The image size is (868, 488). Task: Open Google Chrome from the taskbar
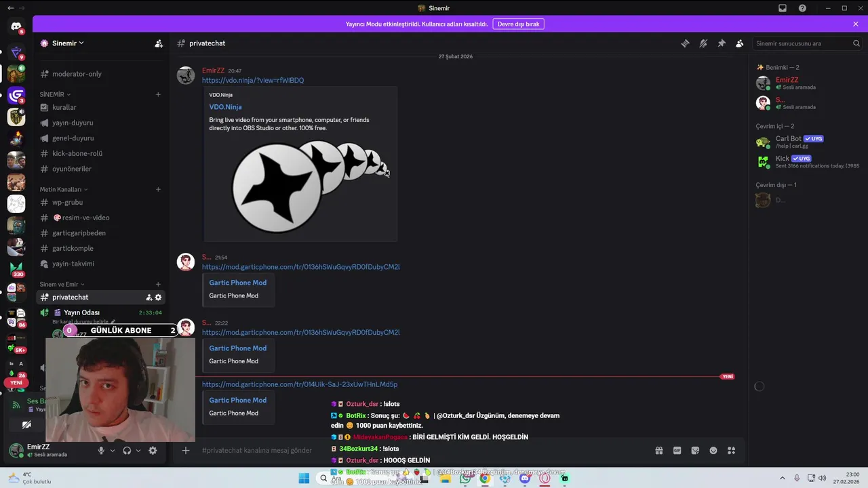[485, 479]
